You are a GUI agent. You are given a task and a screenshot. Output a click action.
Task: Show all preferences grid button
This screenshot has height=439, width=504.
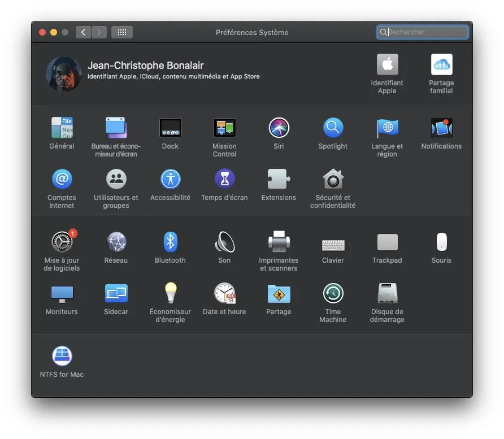(x=122, y=32)
